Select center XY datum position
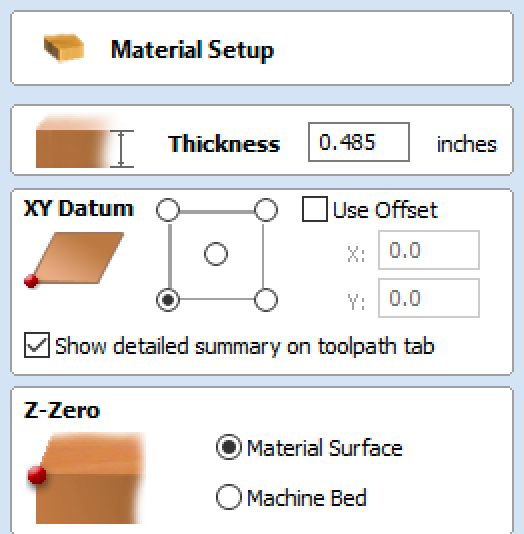 click(x=216, y=254)
